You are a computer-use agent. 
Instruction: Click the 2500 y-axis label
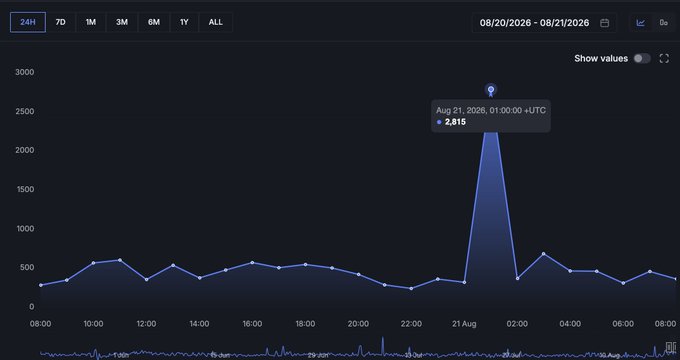coord(25,111)
